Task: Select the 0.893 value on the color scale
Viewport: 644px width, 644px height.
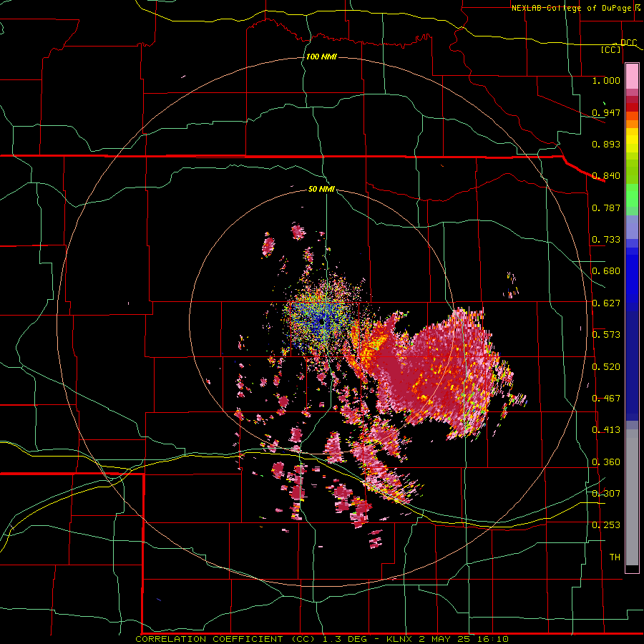Action: [606, 144]
